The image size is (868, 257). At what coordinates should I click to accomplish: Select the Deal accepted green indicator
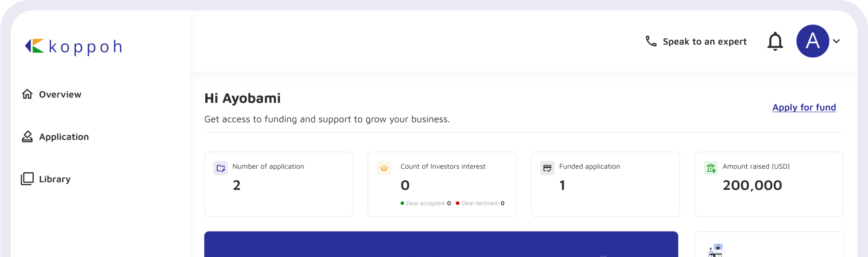coord(402,203)
